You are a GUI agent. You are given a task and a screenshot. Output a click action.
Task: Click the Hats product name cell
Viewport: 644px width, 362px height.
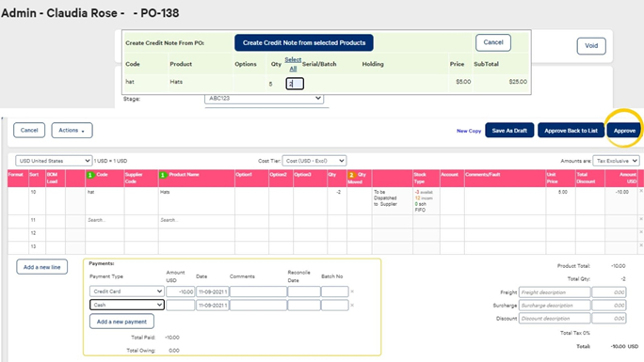point(197,201)
